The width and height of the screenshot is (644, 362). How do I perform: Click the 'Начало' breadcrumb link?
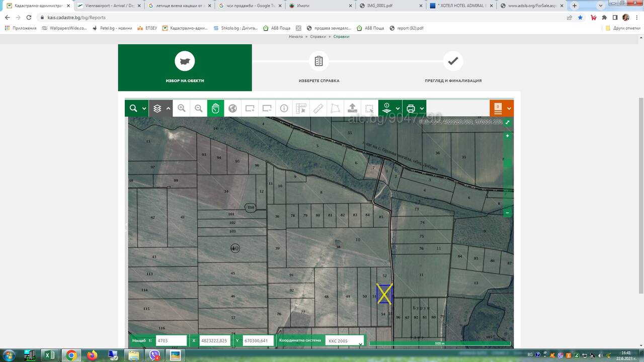coord(296,37)
